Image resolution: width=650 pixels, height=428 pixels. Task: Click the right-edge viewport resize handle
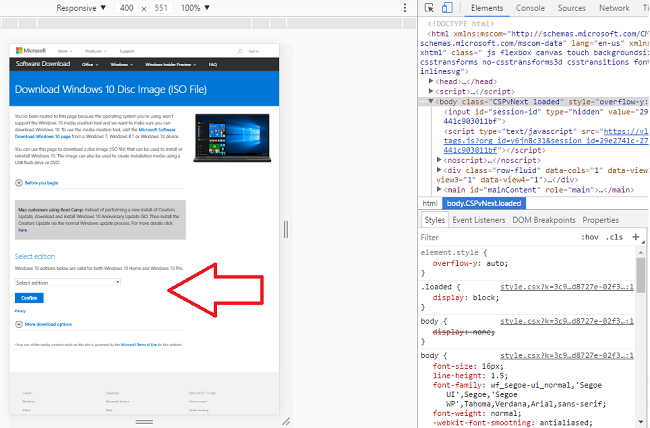coord(286,229)
